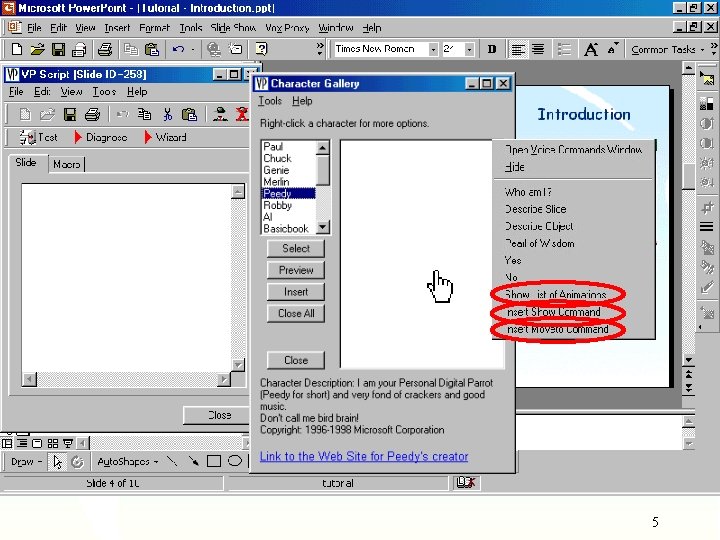Open View menu in VP Script window

[71, 92]
